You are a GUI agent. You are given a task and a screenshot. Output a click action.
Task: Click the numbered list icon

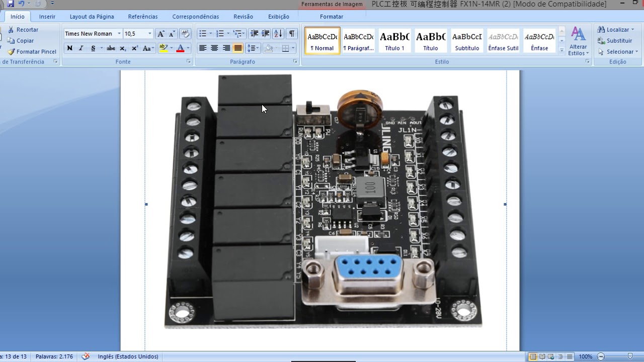[220, 34]
